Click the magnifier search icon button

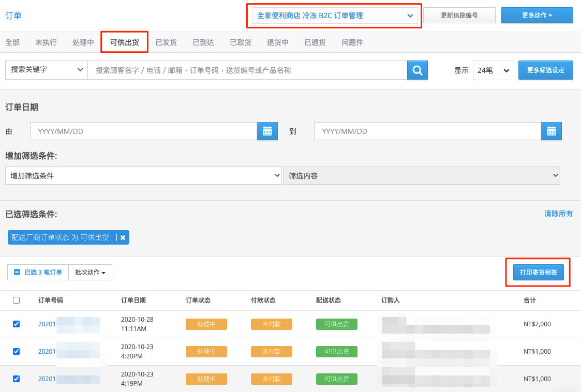(417, 70)
